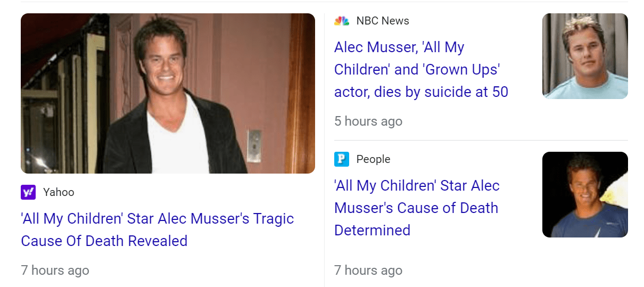The image size is (644, 287).
Task: Open the People source label
Action: pyautogui.click(x=373, y=159)
